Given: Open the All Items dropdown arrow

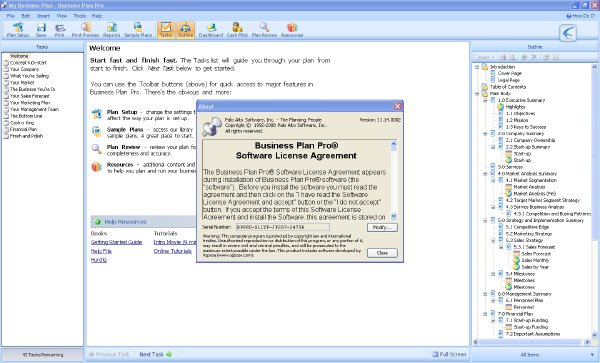Looking at the screenshot, I should click(x=593, y=355).
